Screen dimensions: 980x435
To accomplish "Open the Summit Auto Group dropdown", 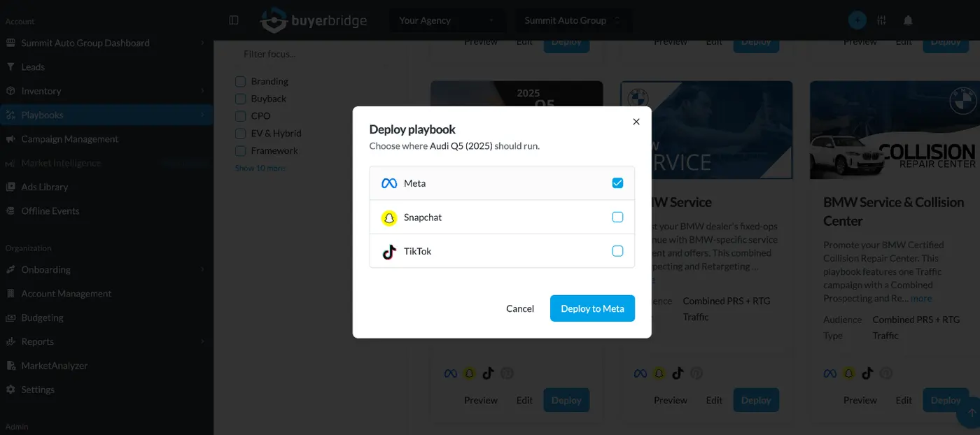I will (x=573, y=20).
